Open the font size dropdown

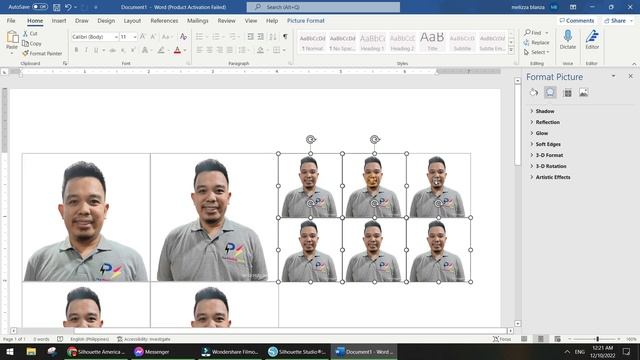[135, 37]
